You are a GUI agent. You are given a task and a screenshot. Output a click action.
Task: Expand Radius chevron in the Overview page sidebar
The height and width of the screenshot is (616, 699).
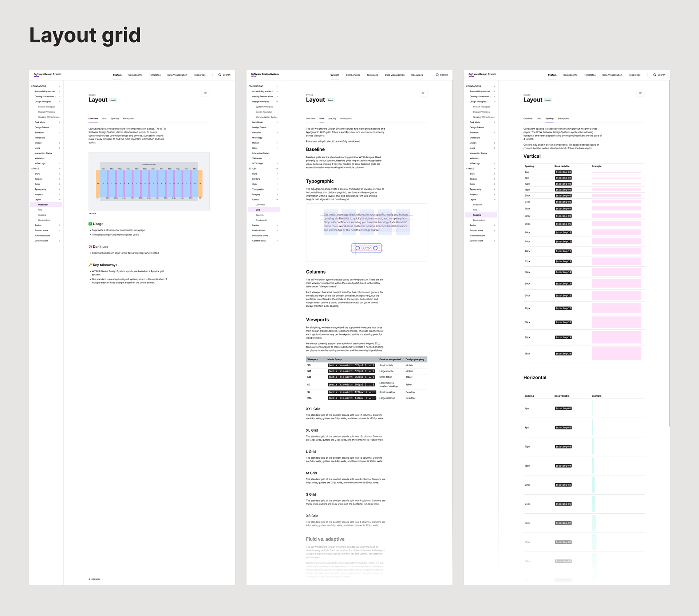tap(60, 225)
